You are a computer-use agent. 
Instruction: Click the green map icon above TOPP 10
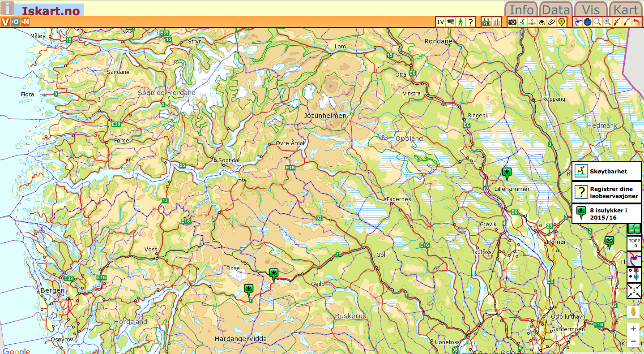point(634,229)
